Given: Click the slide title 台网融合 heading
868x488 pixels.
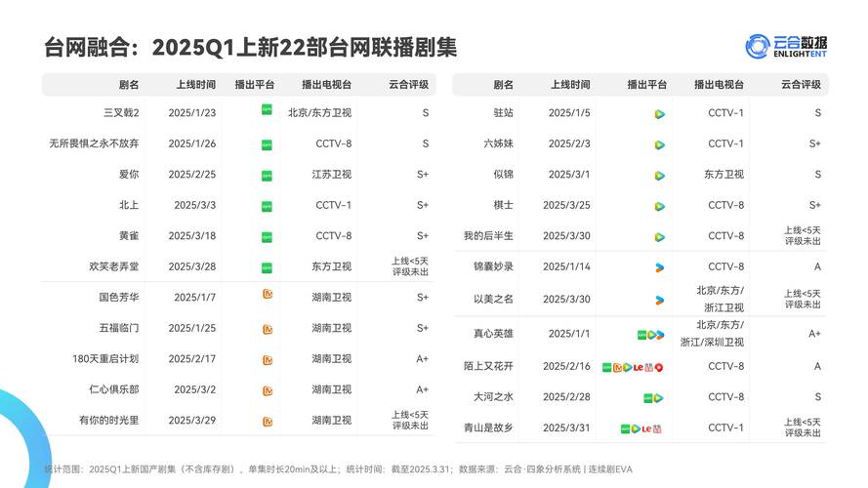Looking at the screenshot, I should click(250, 47).
